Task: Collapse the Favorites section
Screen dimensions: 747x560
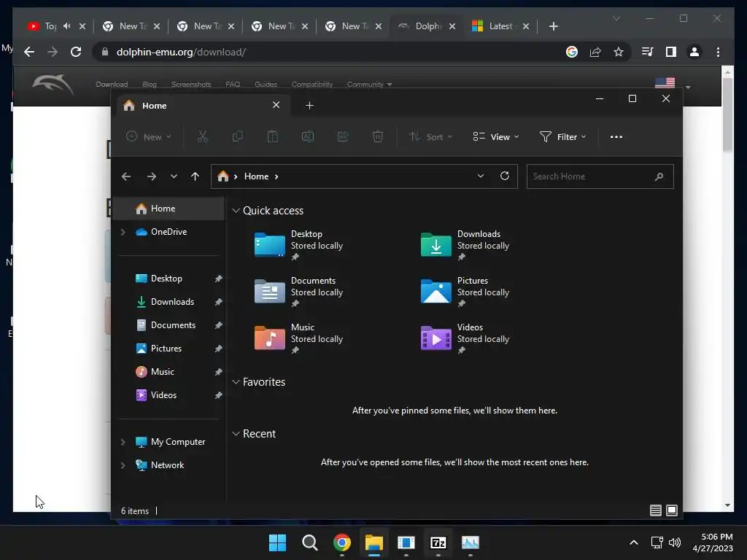Action: coord(236,382)
